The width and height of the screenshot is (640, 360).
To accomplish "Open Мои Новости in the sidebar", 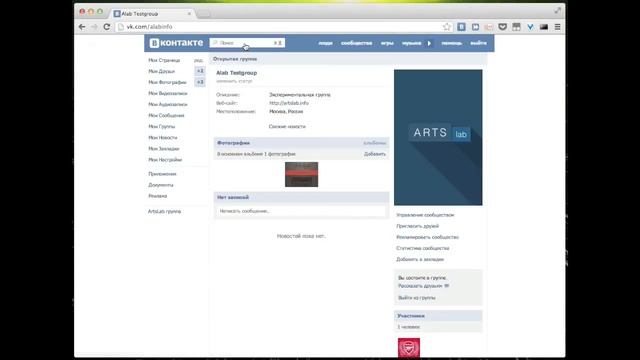I will 163,138.
